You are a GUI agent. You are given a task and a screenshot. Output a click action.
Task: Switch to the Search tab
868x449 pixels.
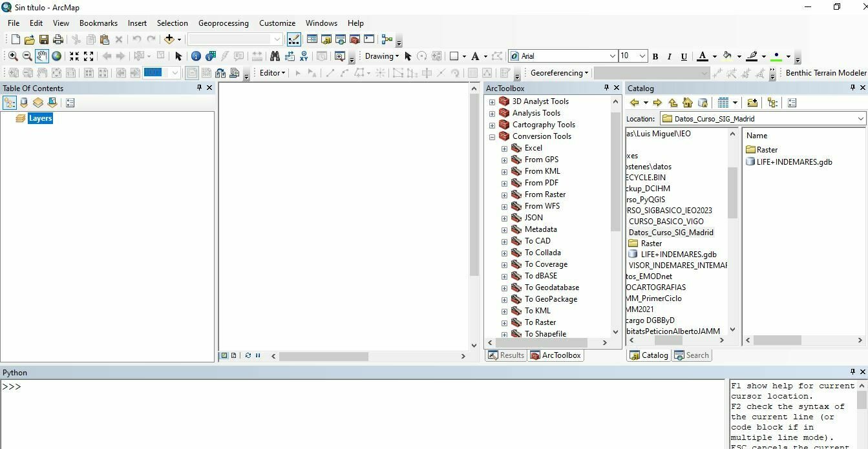[692, 355]
